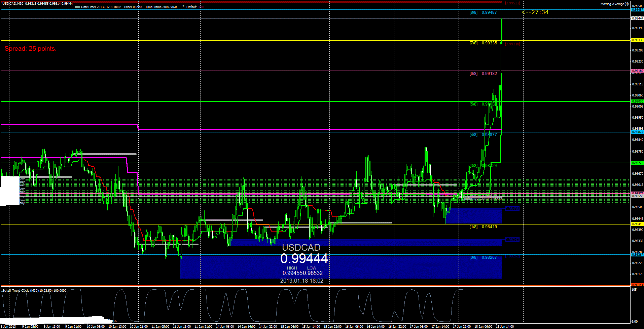
Task: Click the 0.99505 price scale value
Action: pos(638,6)
